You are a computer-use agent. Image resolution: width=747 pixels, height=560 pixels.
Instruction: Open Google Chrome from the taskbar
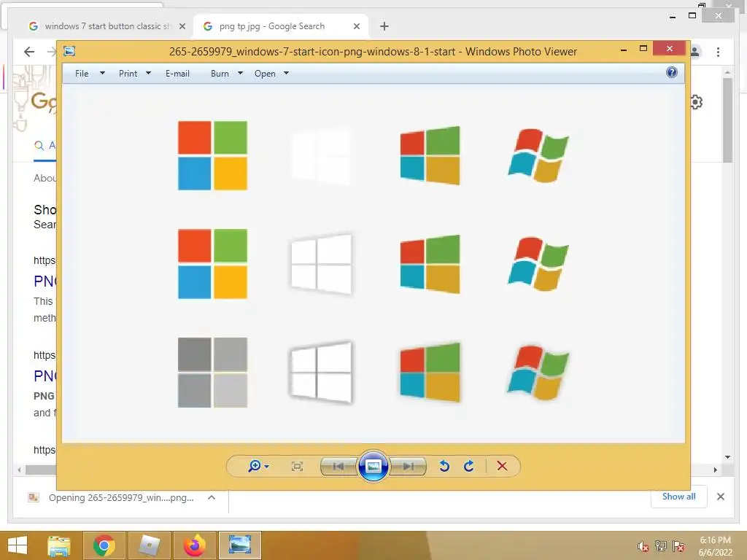(x=104, y=545)
